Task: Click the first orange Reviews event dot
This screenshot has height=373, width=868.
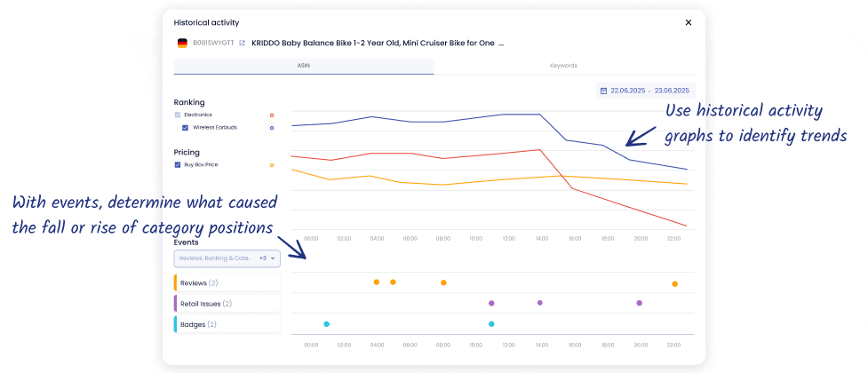Action: tap(377, 282)
